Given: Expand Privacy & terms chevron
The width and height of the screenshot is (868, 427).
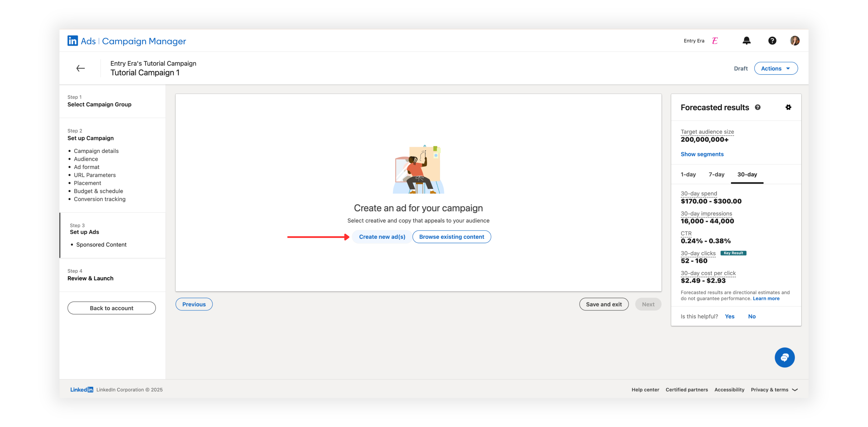Looking at the screenshot, I should [795, 390].
